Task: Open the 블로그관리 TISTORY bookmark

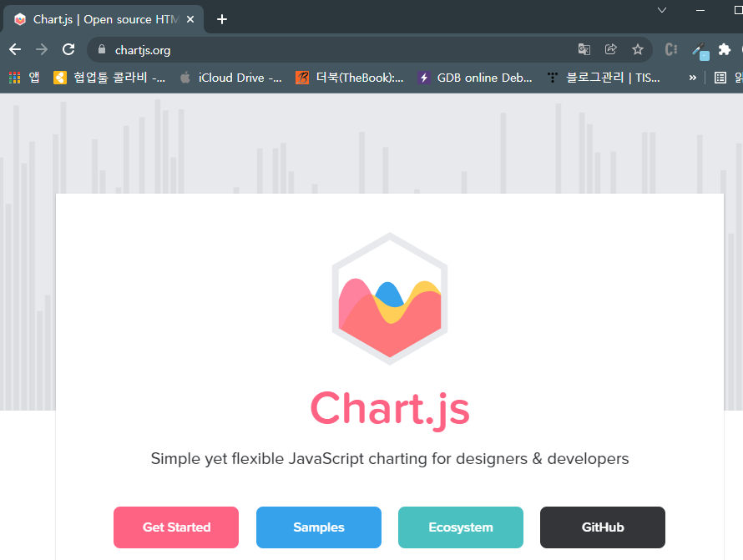Action: pos(604,78)
